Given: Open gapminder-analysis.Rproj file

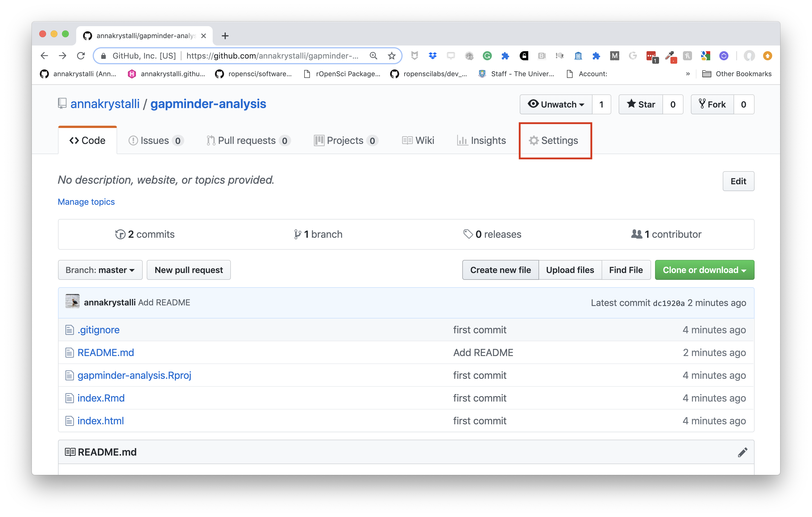Looking at the screenshot, I should [134, 375].
